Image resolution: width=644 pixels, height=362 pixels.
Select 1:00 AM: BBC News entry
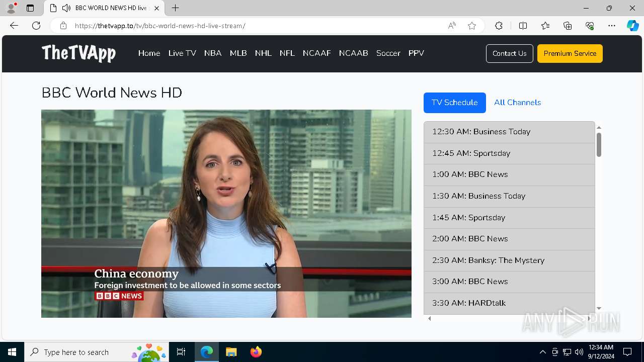tap(509, 174)
